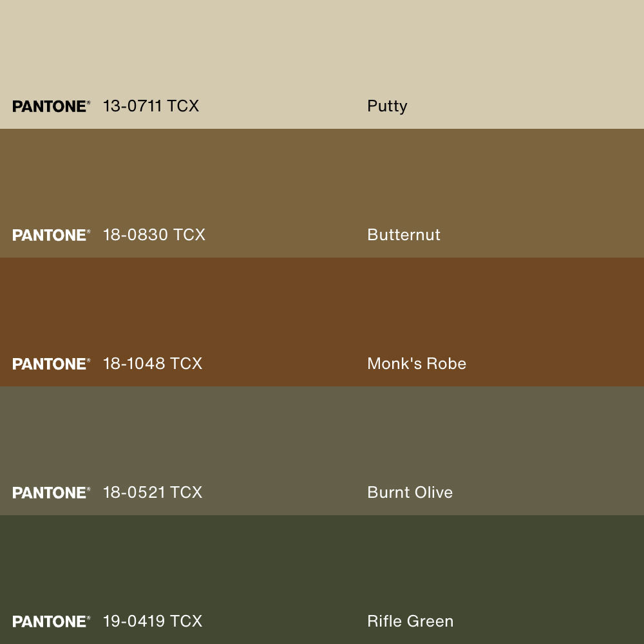This screenshot has height=644, width=644.
Task: Click the color code 13-0711 TCX
Action: pyautogui.click(x=151, y=106)
